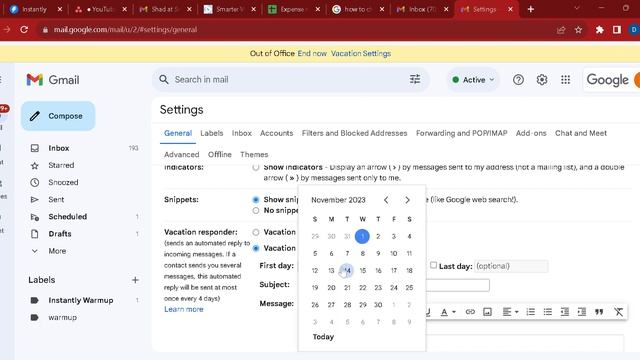Switch to the Accounts settings tab
This screenshot has width=640, height=360.
[276, 133]
